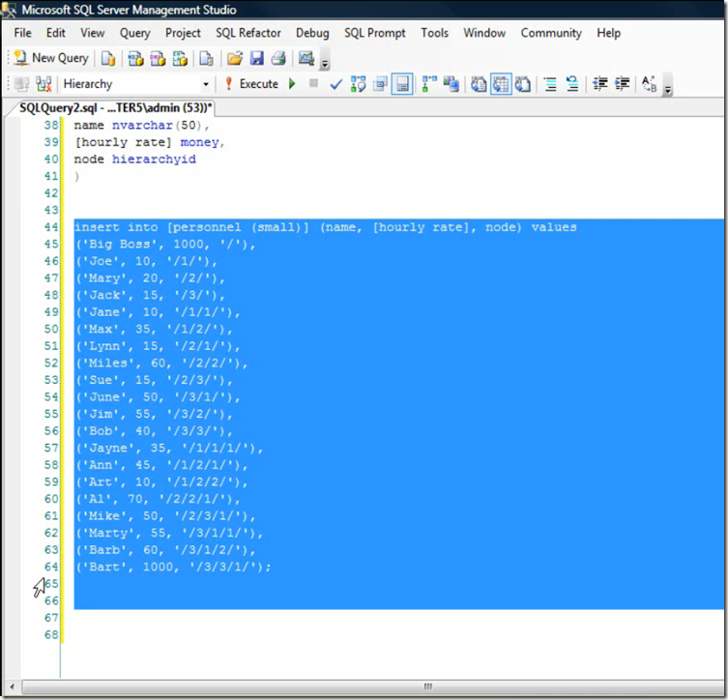Open a SQL Server Compact query

pos(206,58)
